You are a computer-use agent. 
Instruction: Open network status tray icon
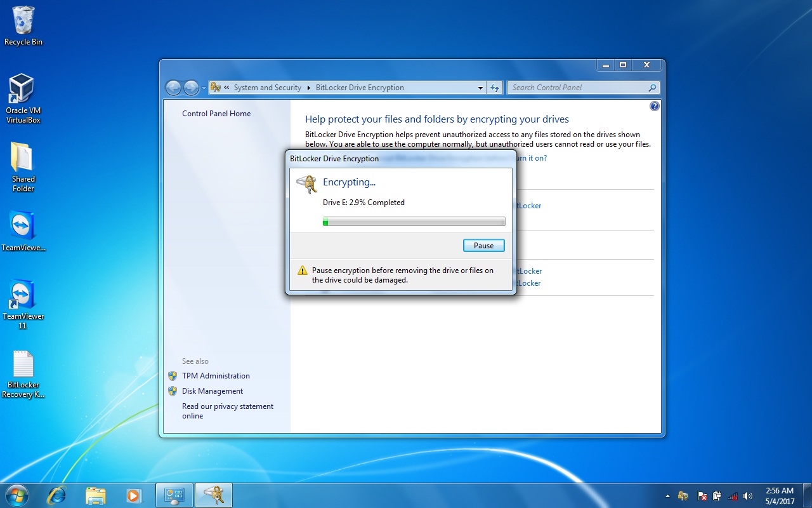pos(733,496)
